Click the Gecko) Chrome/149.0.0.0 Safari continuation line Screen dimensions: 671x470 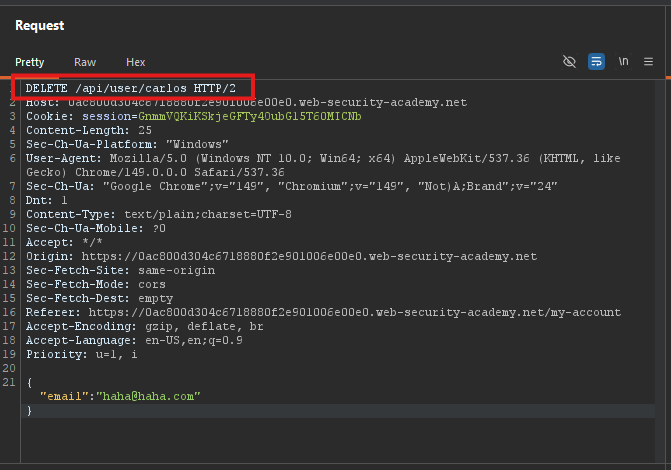(155, 173)
